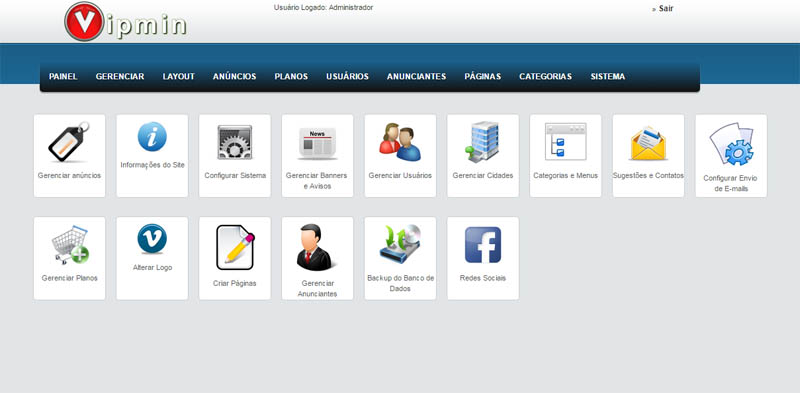Open the Gerenciar anúncios tag icon
Viewport: 800px width, 393px height.
[69, 142]
